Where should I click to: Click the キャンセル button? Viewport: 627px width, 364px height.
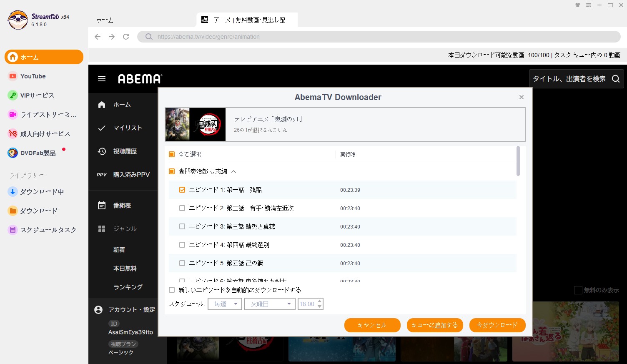coord(372,325)
